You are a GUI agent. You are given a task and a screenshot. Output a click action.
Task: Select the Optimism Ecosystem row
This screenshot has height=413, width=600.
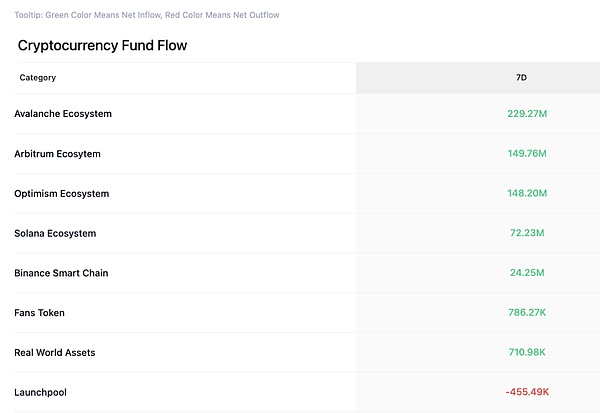(62, 193)
